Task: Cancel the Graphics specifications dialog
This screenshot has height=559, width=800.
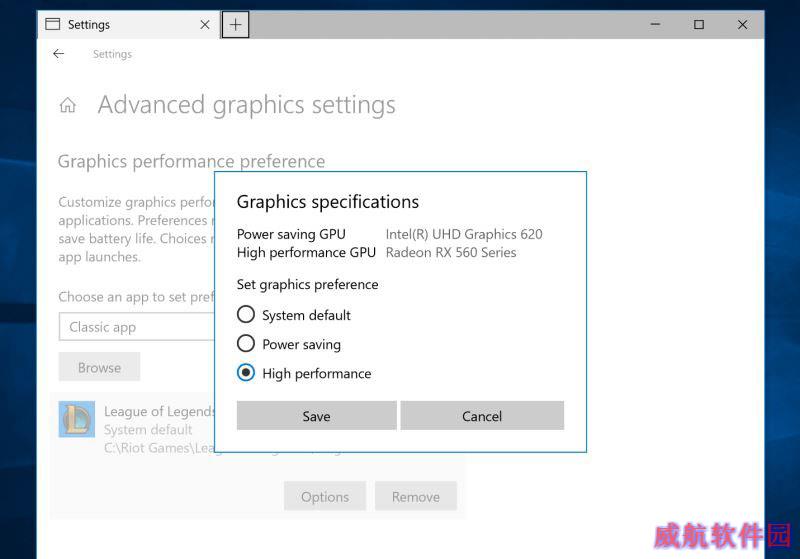Action: [482, 416]
